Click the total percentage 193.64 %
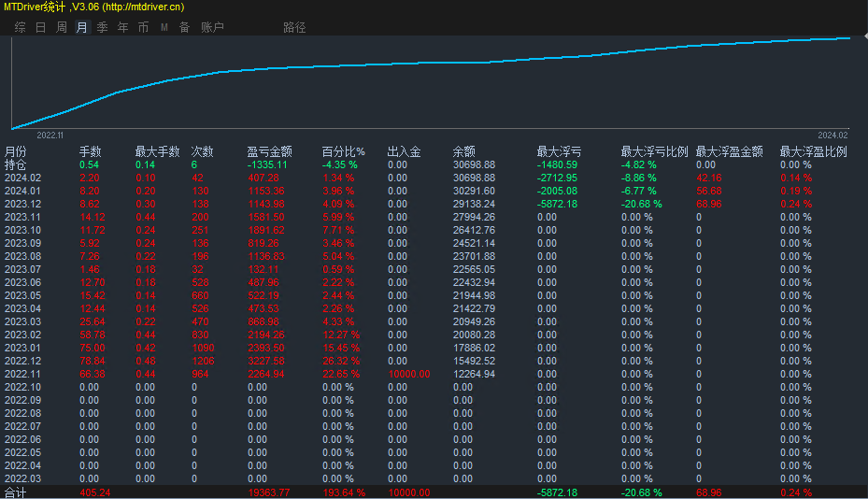This screenshot has width=868, height=499. click(344, 492)
